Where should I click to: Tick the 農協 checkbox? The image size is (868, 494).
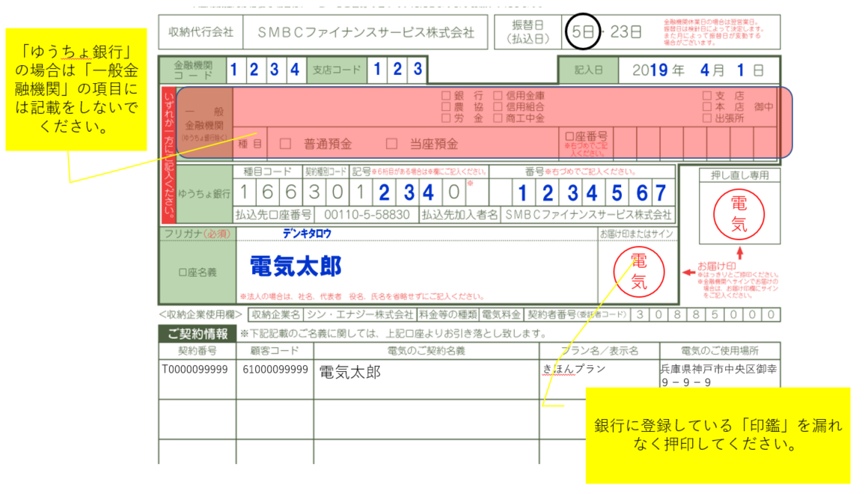446,107
